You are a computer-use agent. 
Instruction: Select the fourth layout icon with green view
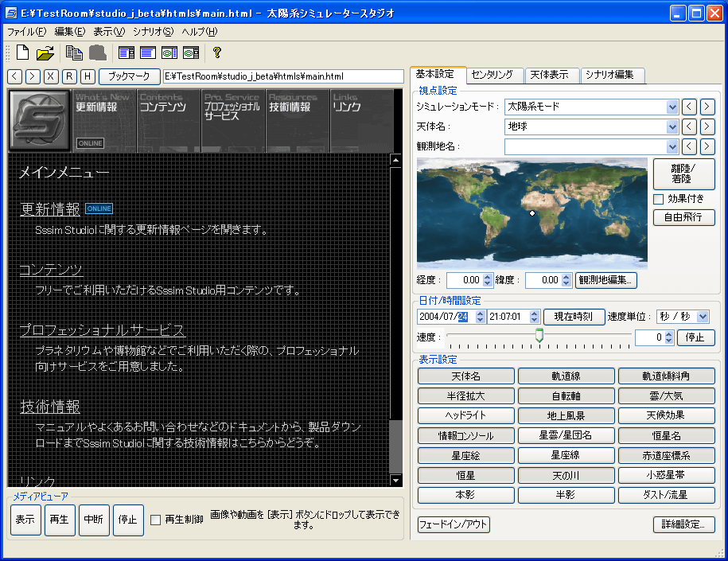click(x=191, y=53)
